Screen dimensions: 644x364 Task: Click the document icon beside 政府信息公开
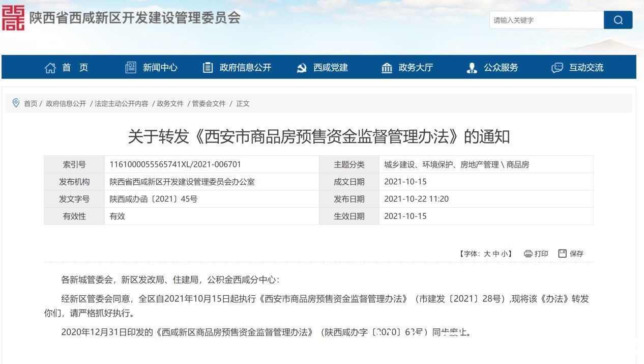208,67
